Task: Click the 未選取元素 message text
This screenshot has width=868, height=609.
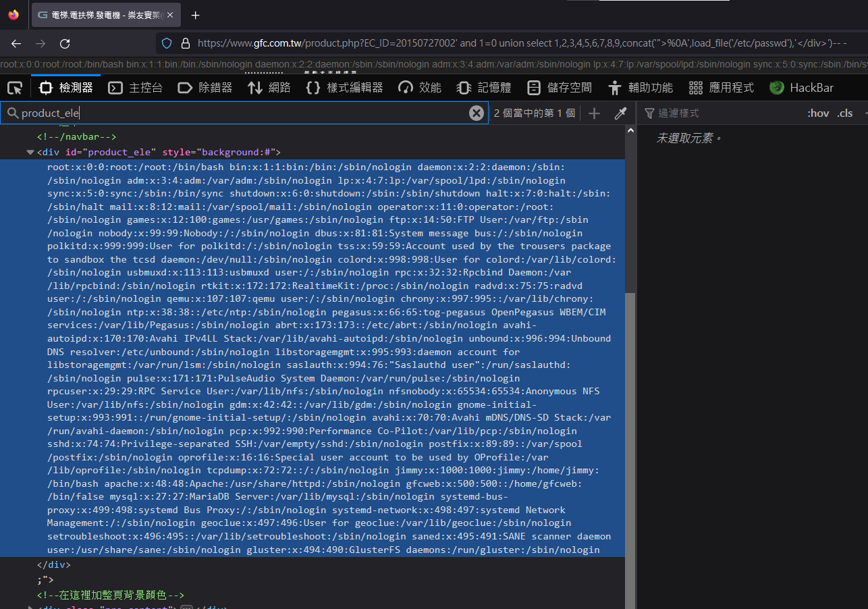Action: tap(689, 138)
